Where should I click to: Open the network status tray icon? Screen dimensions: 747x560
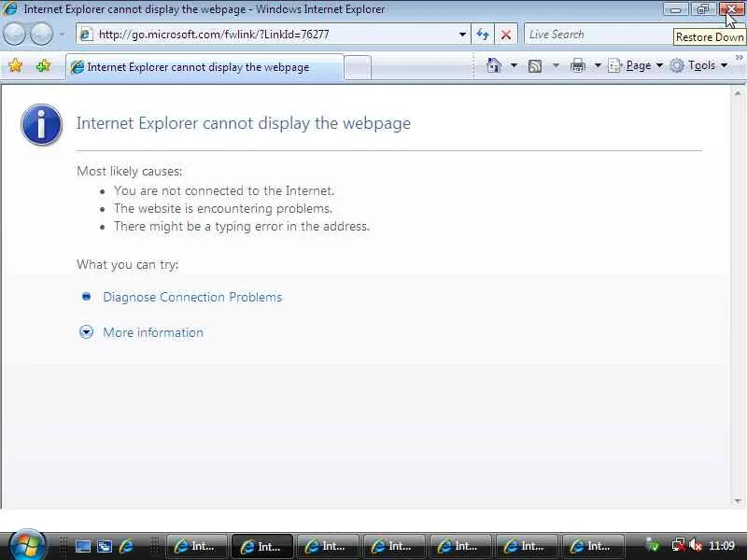point(678,545)
